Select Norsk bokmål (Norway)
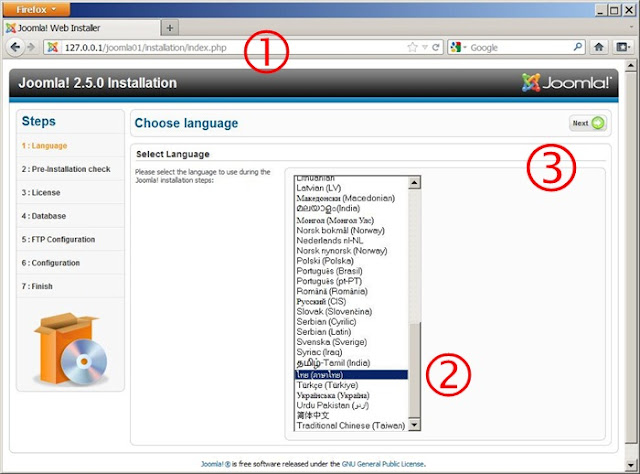Screen dimensions: 640x474 [x=351, y=230]
